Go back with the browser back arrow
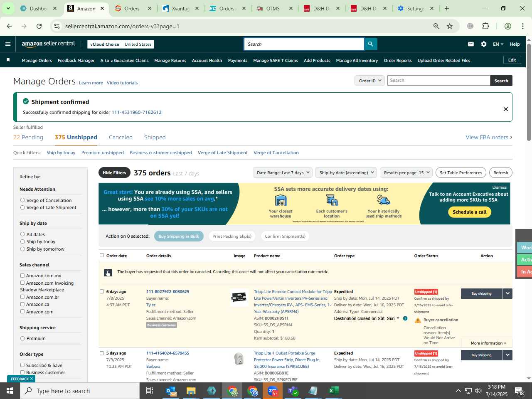Image resolution: width=532 pixels, height=399 pixels. pos(9,26)
